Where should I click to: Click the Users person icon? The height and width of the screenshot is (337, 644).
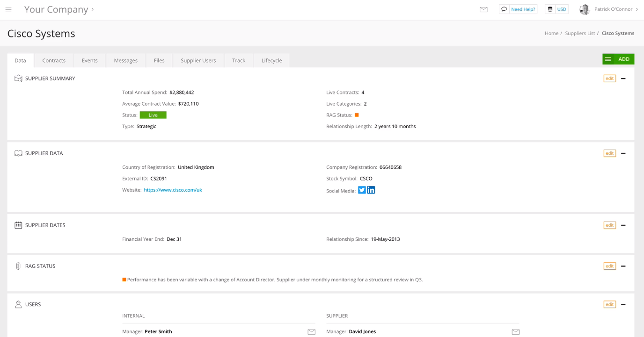[18, 304]
